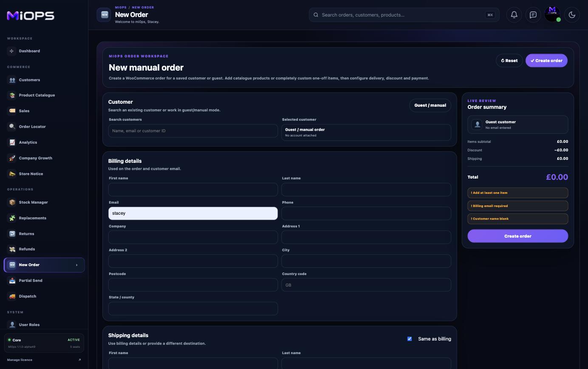Open the Dashboard sidebar icon
The width and height of the screenshot is (588, 369).
(12, 51)
